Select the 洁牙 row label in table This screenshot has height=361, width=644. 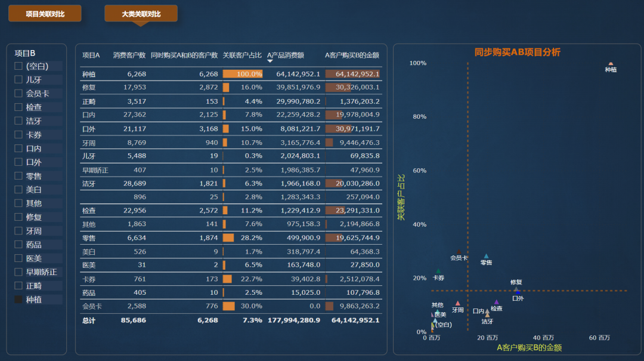coord(89,184)
